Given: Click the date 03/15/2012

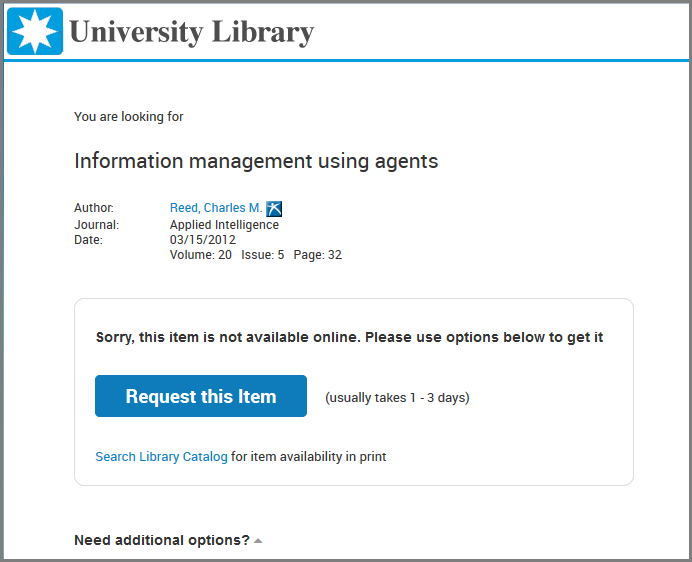Looking at the screenshot, I should (x=203, y=240).
